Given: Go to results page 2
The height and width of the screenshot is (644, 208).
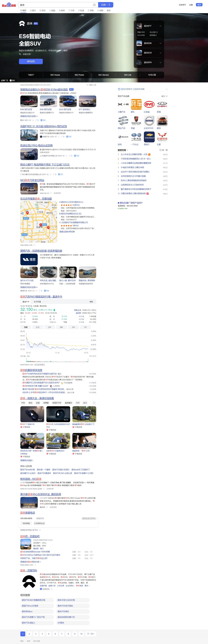Looking at the screenshot, I should point(29,634).
